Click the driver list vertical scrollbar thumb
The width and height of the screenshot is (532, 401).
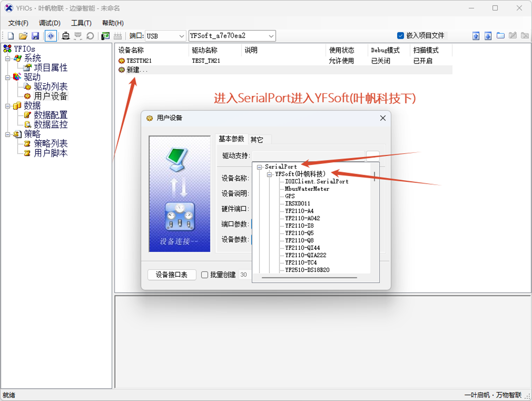[x=375, y=177]
